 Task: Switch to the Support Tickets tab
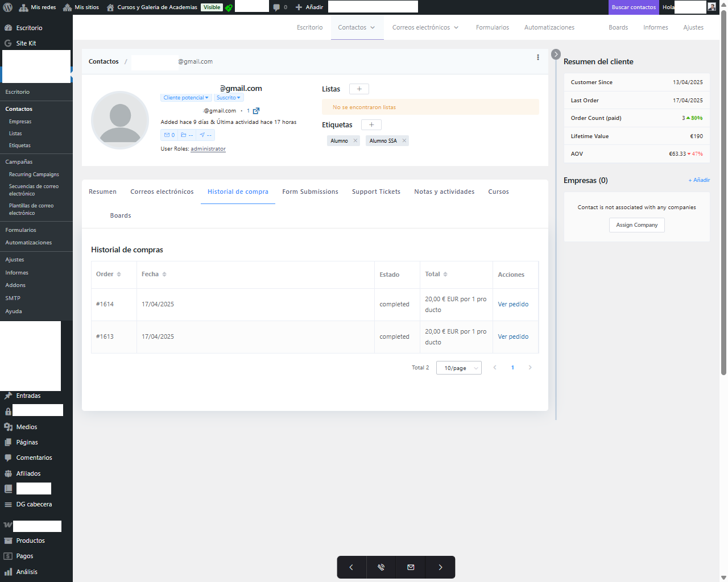tap(376, 192)
